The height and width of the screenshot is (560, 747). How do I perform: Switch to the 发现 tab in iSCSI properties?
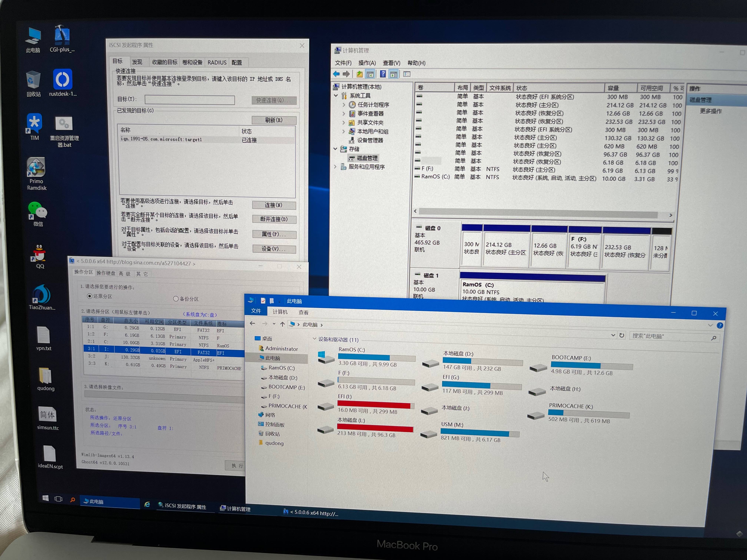click(137, 62)
